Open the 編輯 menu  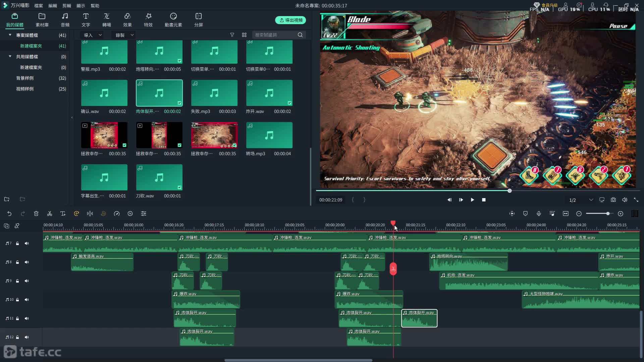point(53,6)
